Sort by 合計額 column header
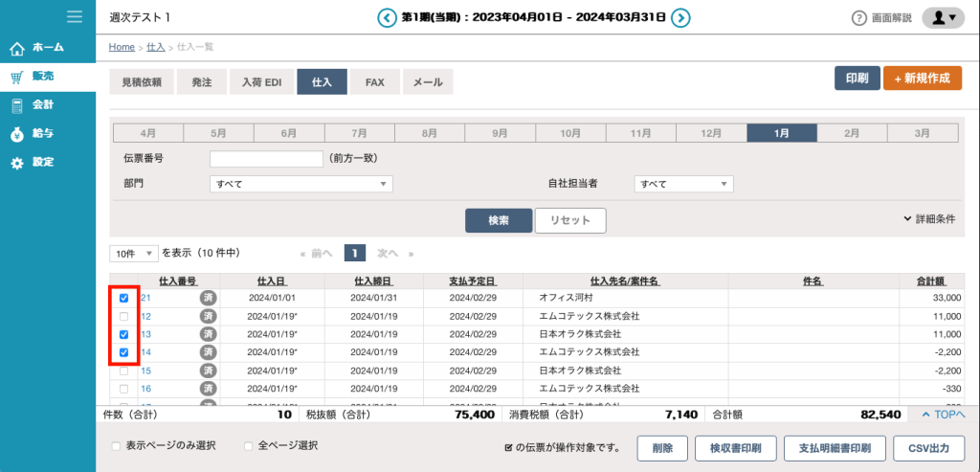 click(932, 281)
